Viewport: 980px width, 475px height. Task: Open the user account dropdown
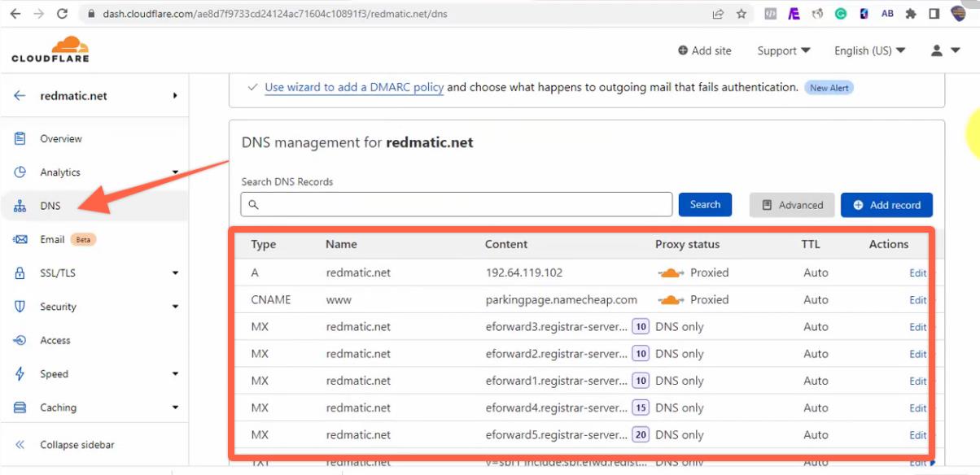pyautogui.click(x=945, y=50)
